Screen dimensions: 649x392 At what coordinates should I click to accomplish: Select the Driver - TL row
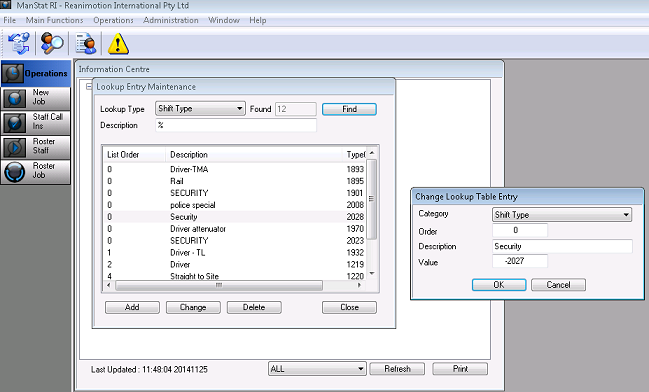point(235,253)
